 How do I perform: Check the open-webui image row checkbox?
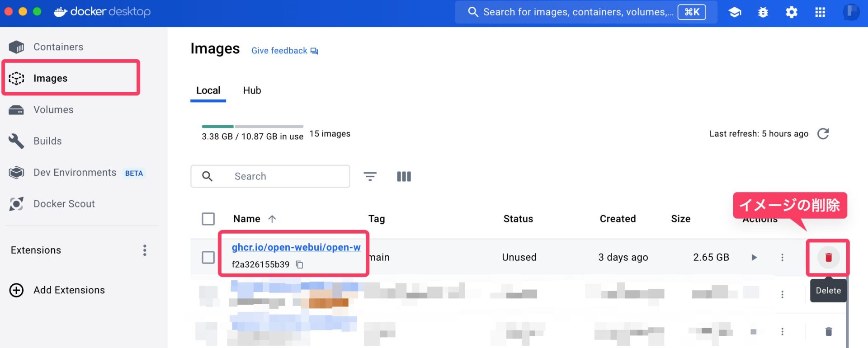pos(208,257)
